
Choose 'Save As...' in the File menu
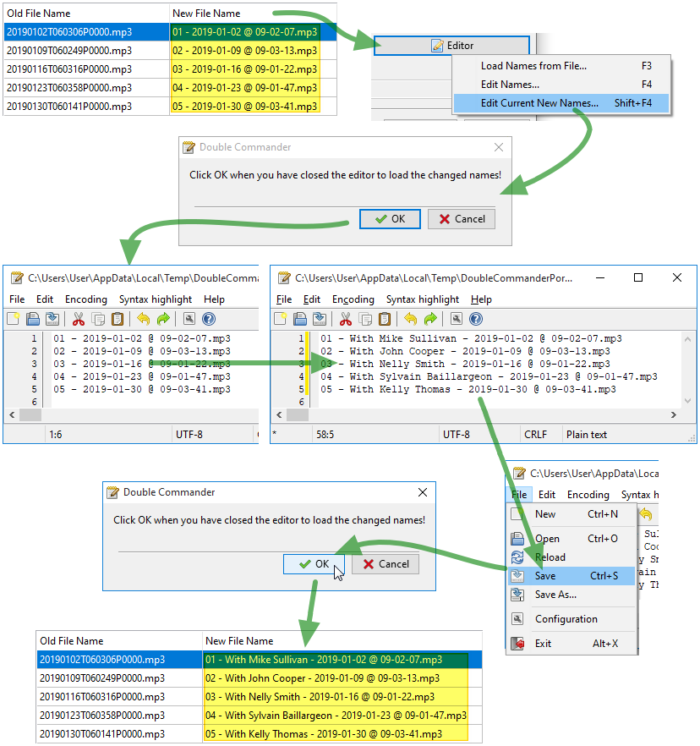point(555,595)
